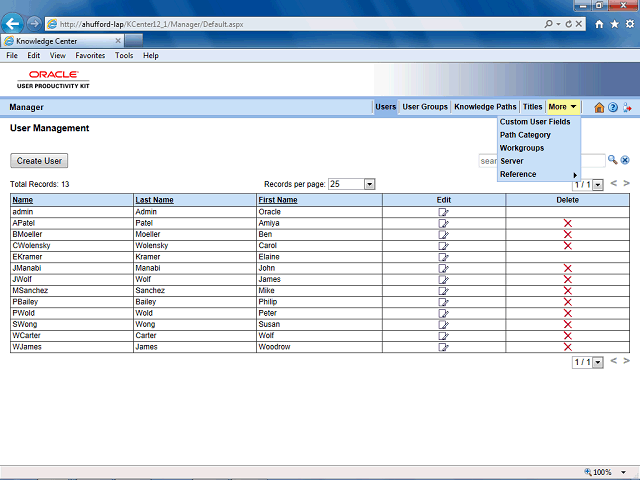The width and height of the screenshot is (640, 480).
Task: Edit user PWold
Action: click(x=443, y=313)
